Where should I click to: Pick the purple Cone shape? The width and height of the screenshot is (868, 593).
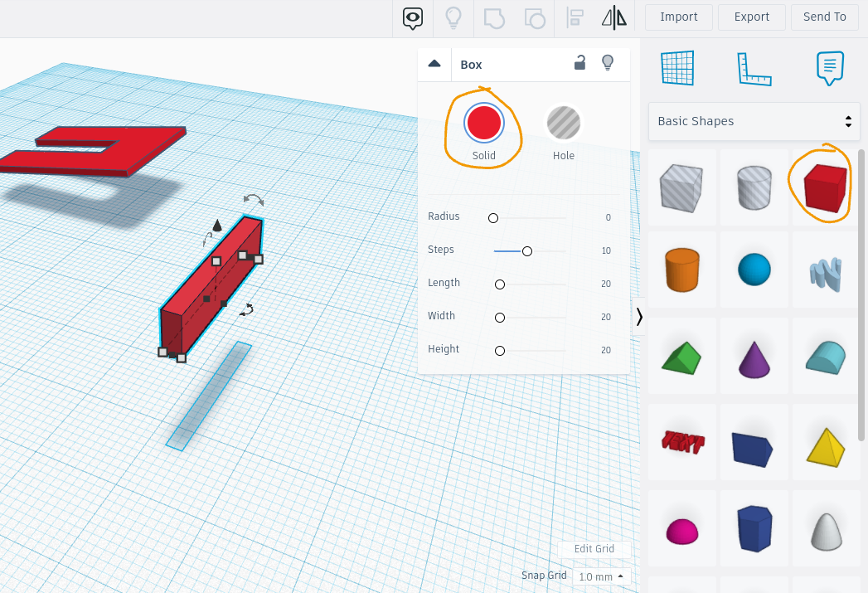coord(754,359)
